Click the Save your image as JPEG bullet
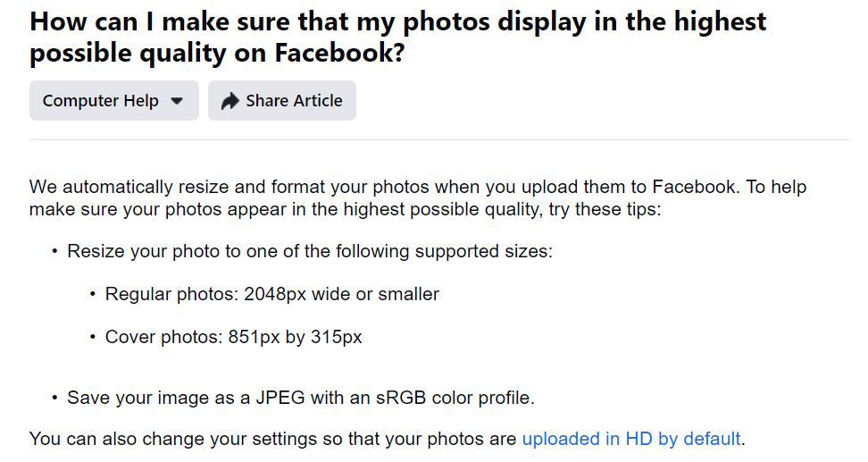This screenshot has width=868, height=462. pyautogui.click(x=301, y=398)
